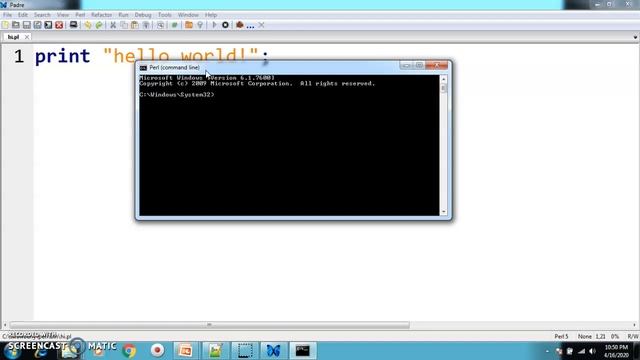Image resolution: width=640 pixels, height=360 pixels.
Task: Click the Save As toolbar icon
Action: tap(38, 25)
